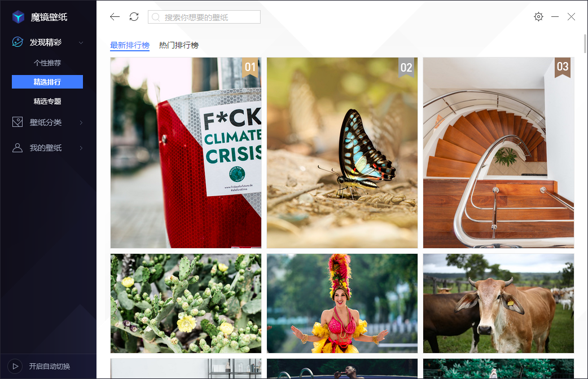
Task: Open the climate crisis sticker wallpaper
Action: tap(186, 153)
